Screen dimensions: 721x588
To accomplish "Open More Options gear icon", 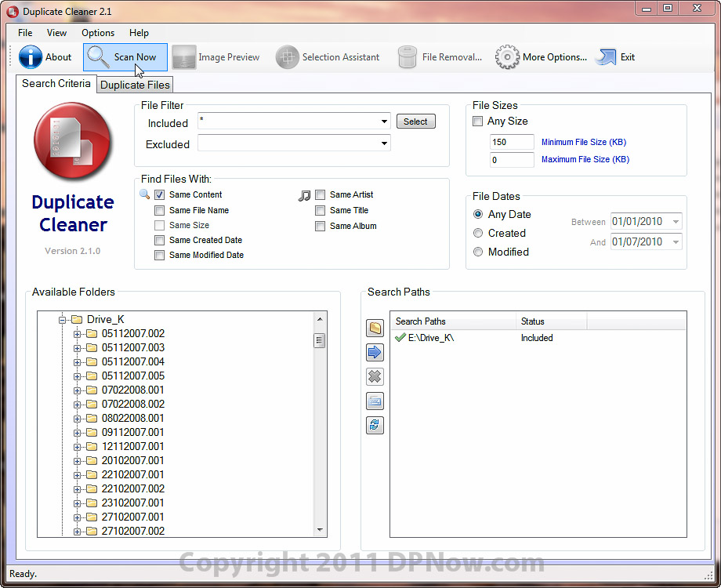I will [508, 57].
